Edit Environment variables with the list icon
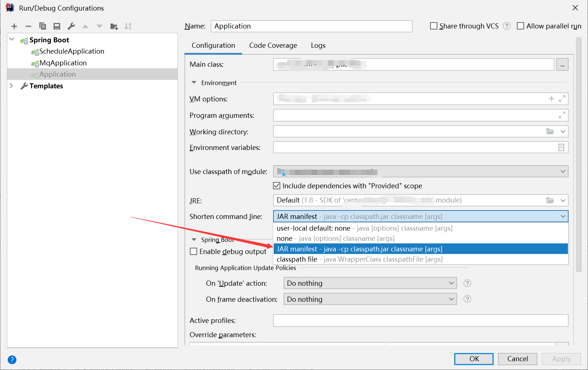 (x=561, y=147)
